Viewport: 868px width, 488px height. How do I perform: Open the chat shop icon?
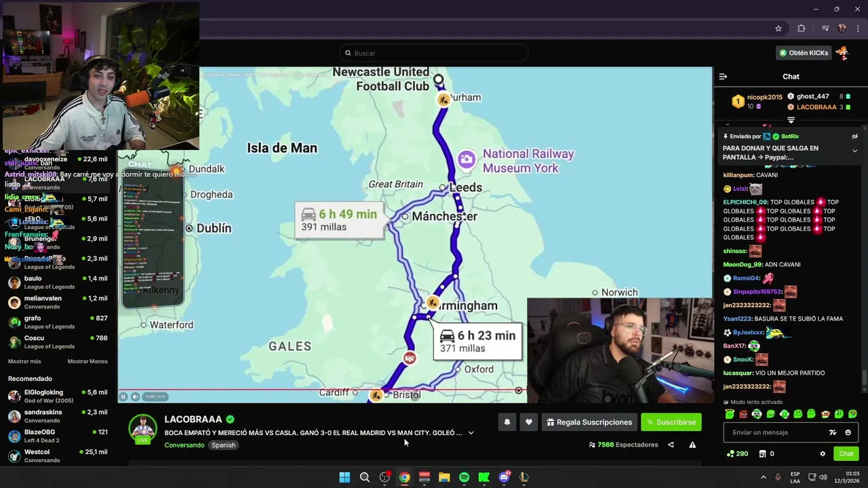pyautogui.click(x=762, y=453)
